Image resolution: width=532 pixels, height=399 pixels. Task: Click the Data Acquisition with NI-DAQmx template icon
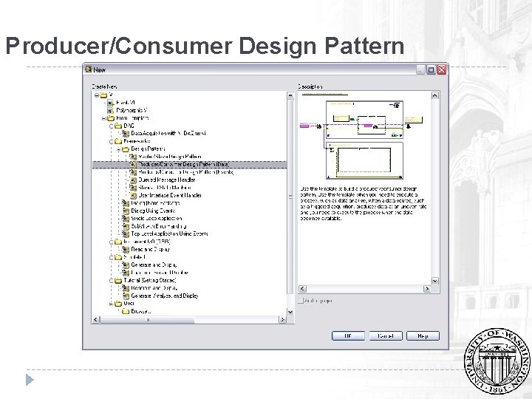point(126,133)
